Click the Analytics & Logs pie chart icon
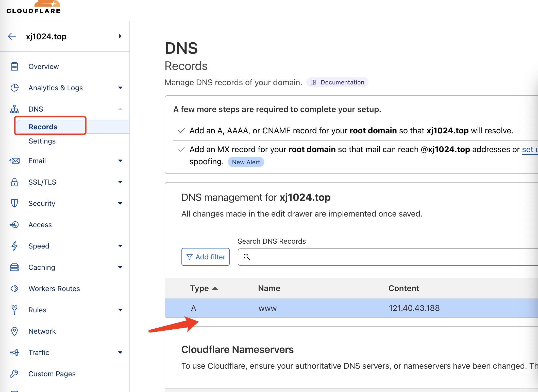Screen dimensions: 538x392 pos(14,88)
